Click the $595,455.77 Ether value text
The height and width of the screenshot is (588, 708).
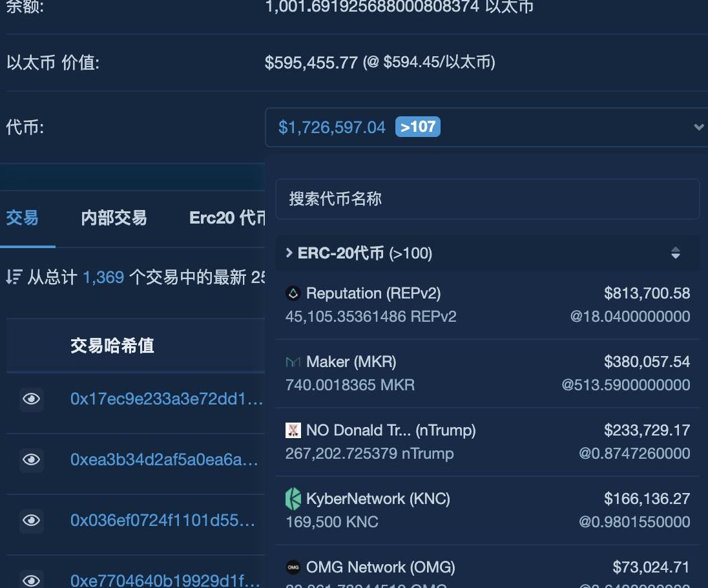(311, 62)
